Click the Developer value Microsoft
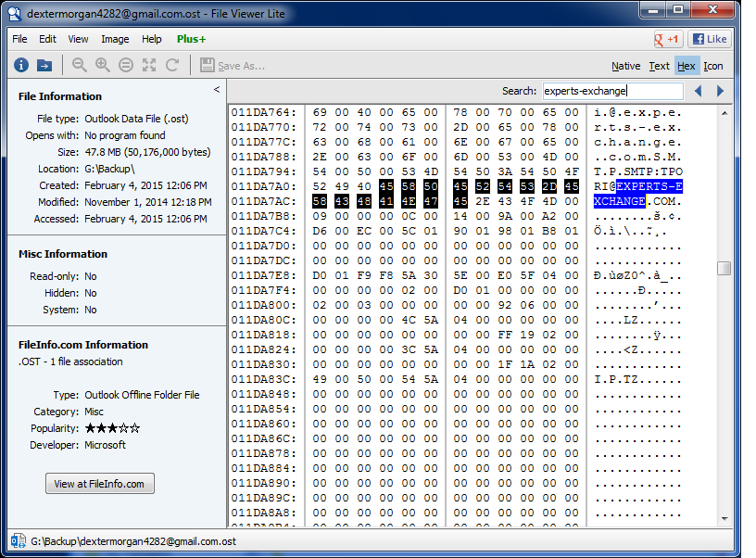This screenshot has width=756, height=558. 105,445
